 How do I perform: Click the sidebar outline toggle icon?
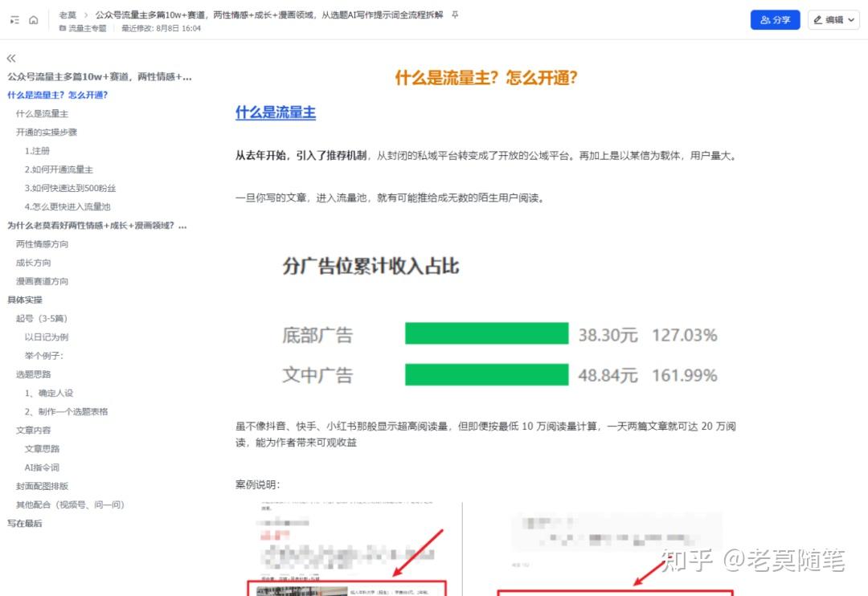[14, 18]
